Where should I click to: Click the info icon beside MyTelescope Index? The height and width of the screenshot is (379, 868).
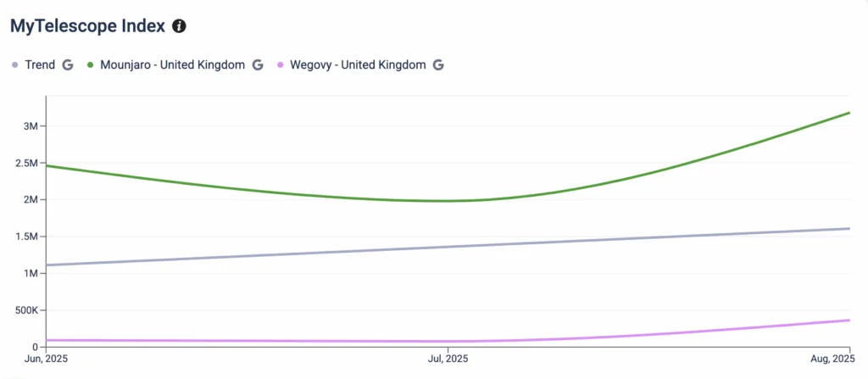click(179, 26)
